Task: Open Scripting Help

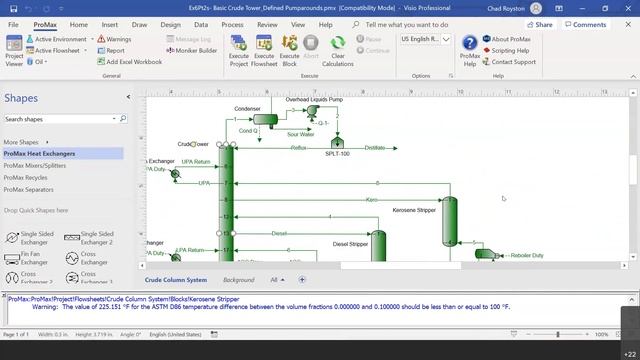Action: tap(506, 51)
